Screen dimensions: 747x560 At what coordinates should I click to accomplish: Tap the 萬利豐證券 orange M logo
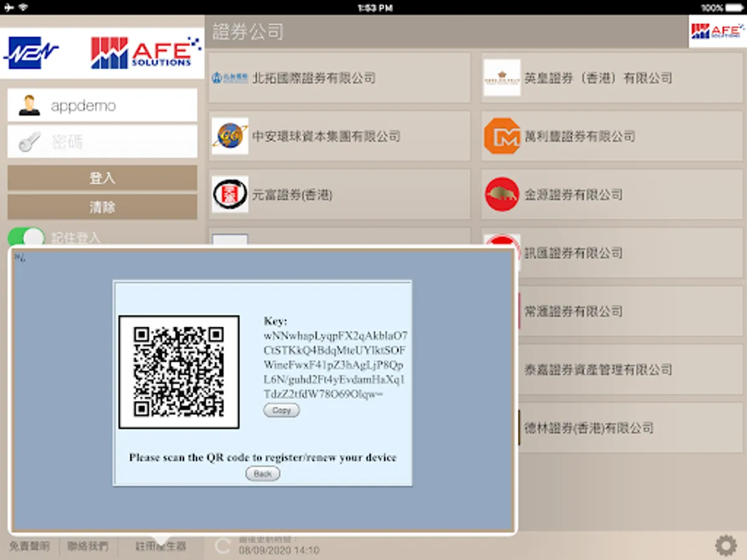(502, 136)
